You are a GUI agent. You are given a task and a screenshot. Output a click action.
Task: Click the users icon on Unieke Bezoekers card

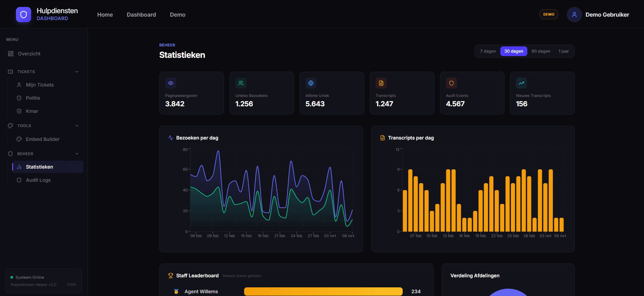pos(241,83)
